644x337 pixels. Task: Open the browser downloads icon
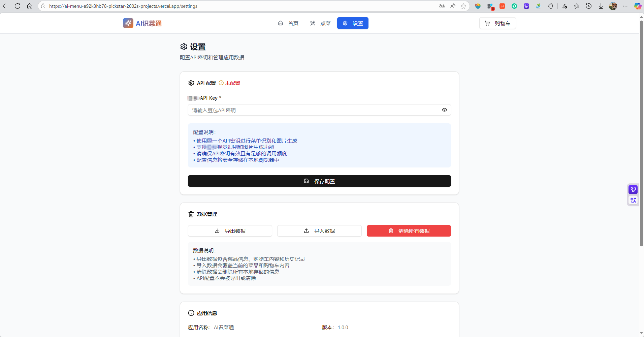[601, 6]
